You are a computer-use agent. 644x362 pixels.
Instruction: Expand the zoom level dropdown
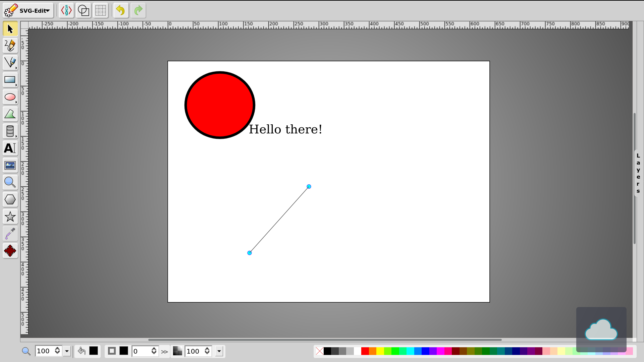[67, 351]
